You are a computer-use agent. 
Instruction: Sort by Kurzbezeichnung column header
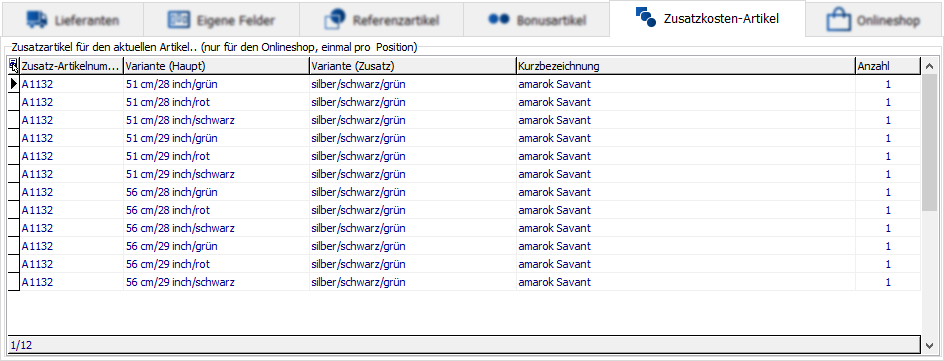686,66
